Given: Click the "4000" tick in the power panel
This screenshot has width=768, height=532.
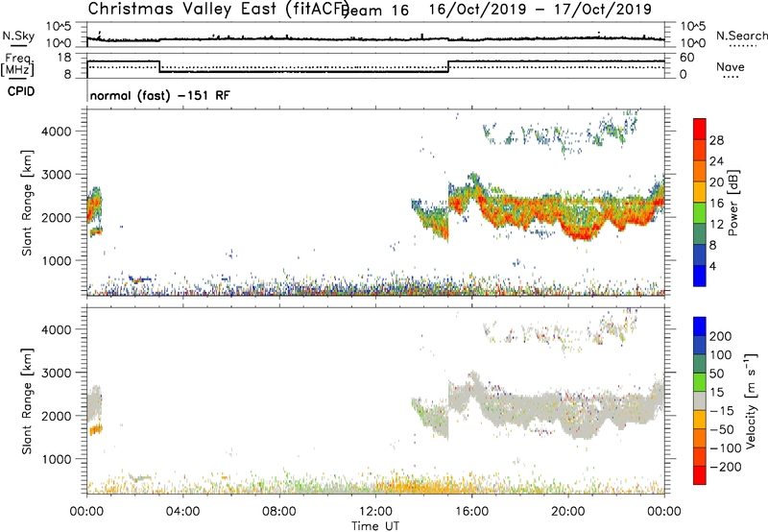Looking at the screenshot, I should click(56, 131).
